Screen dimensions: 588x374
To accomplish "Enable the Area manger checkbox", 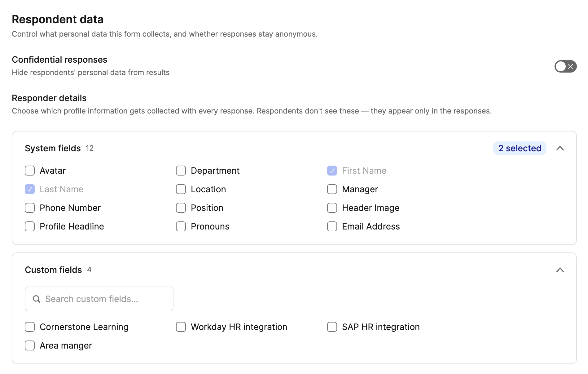I will click(x=30, y=345).
